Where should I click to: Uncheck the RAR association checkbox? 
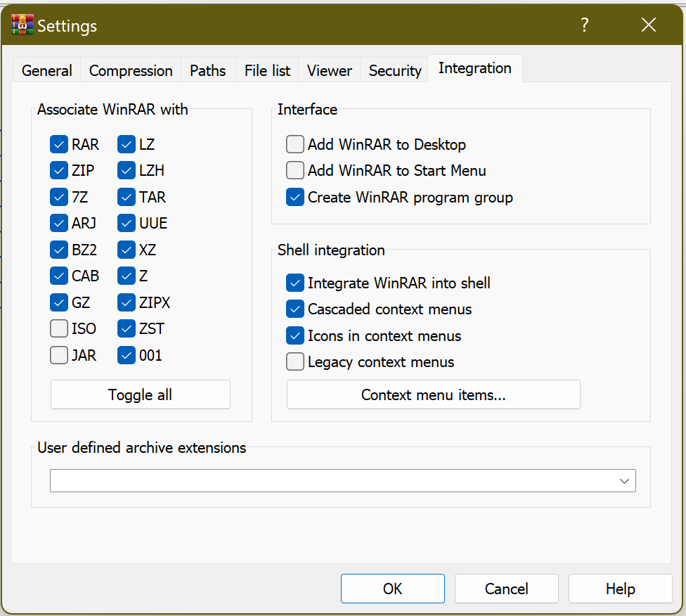(59, 145)
